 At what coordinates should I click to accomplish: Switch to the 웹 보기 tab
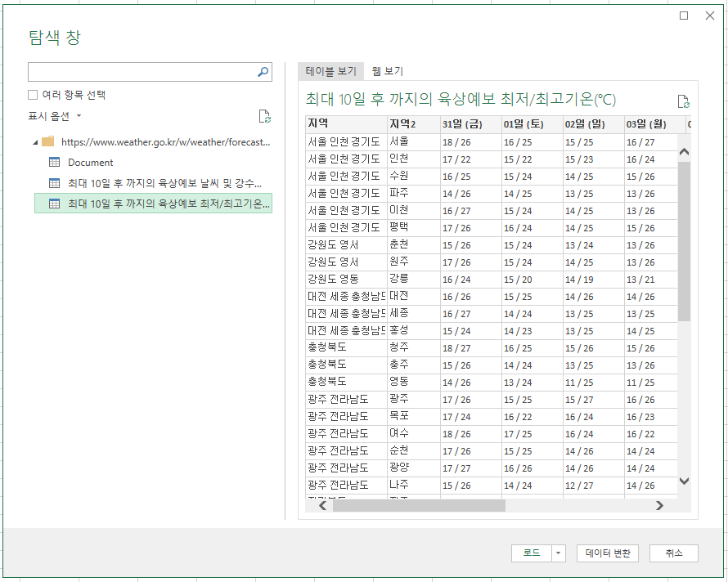pos(385,71)
